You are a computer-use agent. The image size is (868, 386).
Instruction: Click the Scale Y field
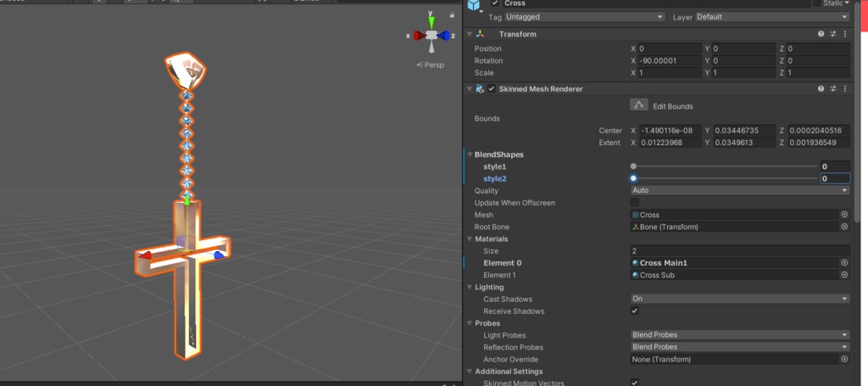[x=744, y=73]
